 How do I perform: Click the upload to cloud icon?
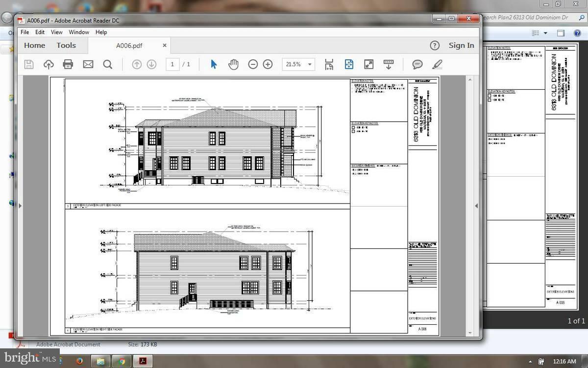[49, 64]
